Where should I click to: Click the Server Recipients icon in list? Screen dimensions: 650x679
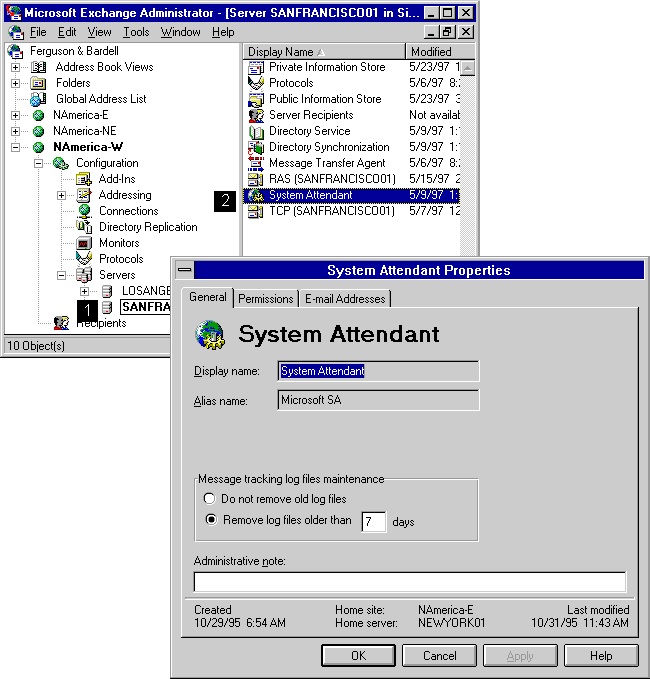pyautogui.click(x=256, y=116)
